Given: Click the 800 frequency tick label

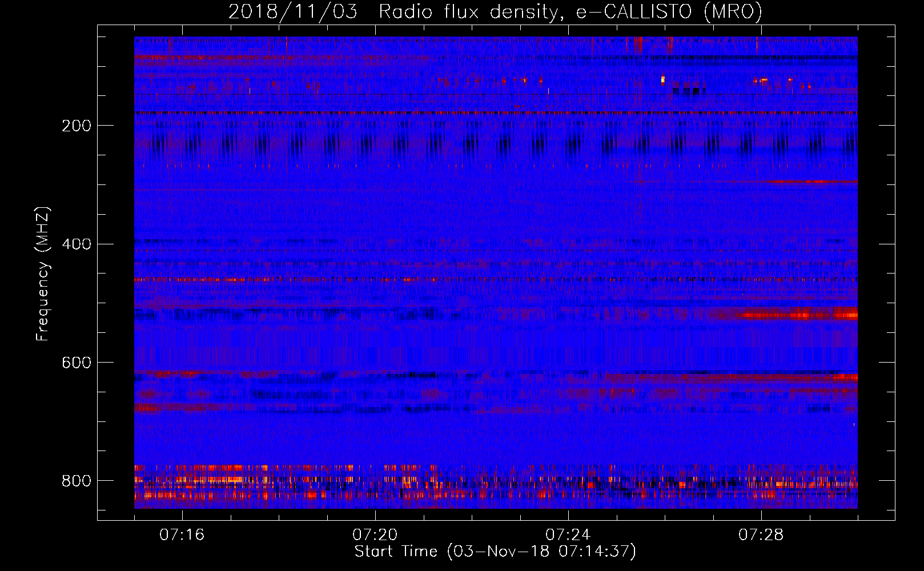Looking at the screenshot, I should pos(76,481).
